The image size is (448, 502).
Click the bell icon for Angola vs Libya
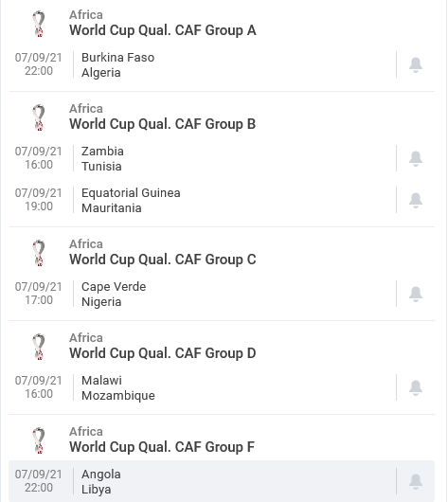click(x=416, y=481)
